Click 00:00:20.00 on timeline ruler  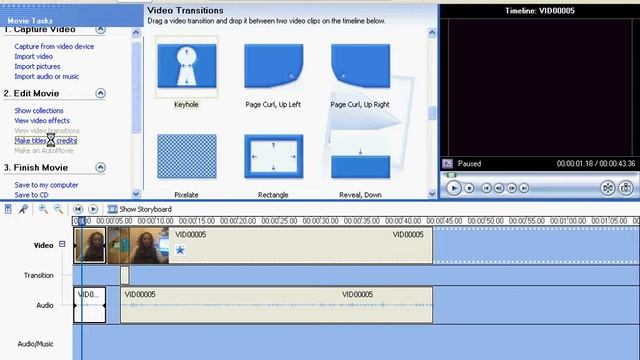tap(238, 221)
